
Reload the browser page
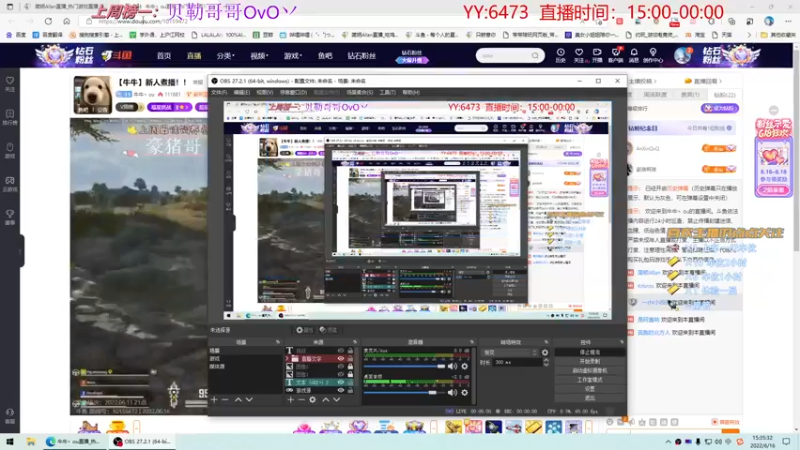[48, 21]
